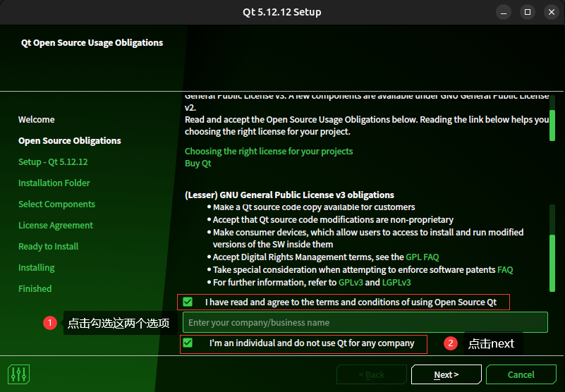Open the GPL FAQ link
Screen dimensions: 565x392
(423, 257)
